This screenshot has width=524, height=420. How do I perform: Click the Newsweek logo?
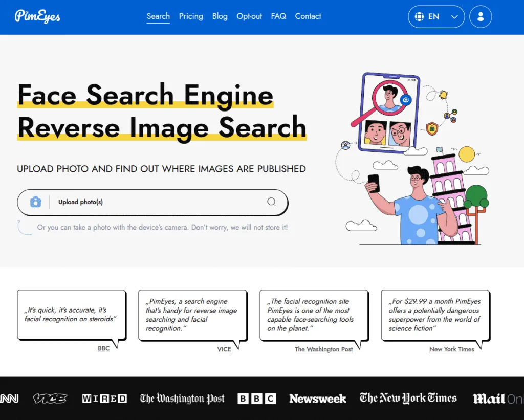coord(317,399)
